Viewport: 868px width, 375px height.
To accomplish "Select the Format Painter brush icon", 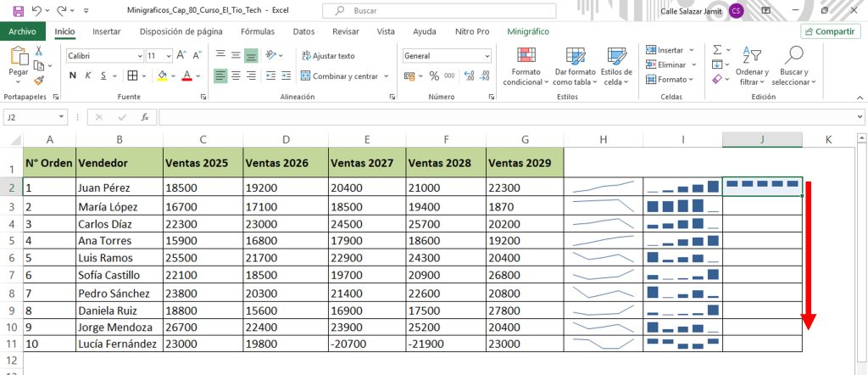I will (39, 81).
